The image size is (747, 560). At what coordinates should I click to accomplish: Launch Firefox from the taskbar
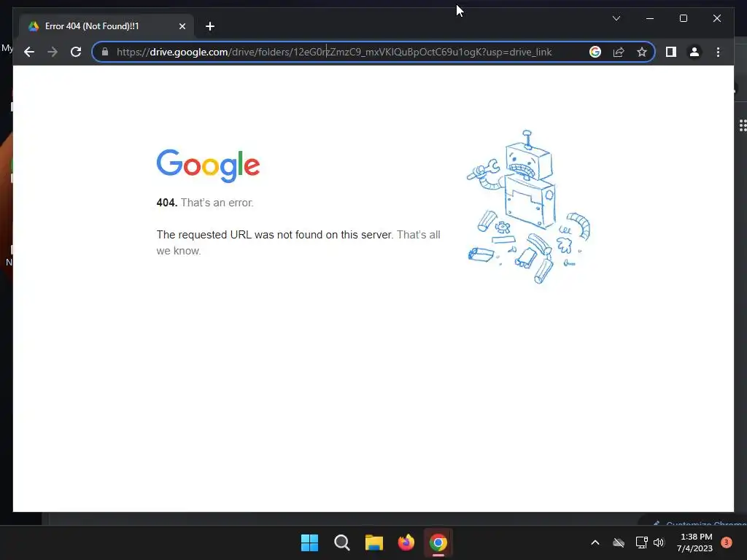click(x=406, y=542)
